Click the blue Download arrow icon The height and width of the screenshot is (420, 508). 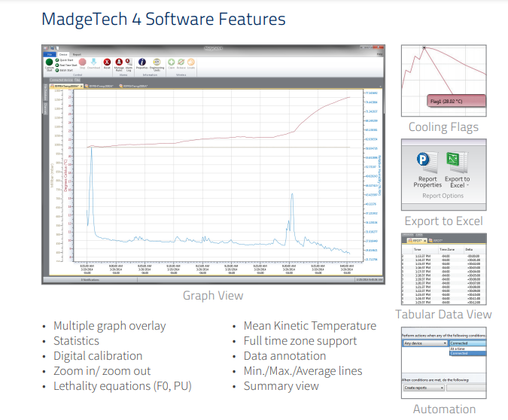[93, 62]
